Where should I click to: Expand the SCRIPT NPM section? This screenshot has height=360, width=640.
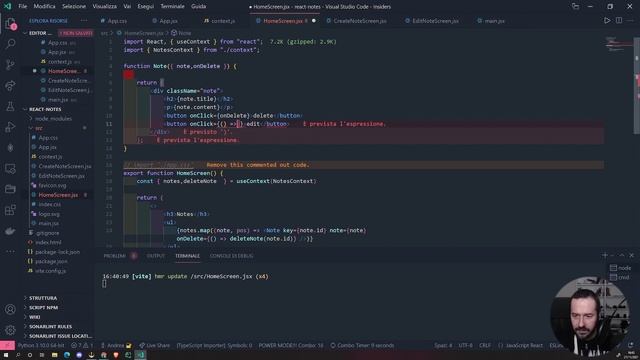pos(43,307)
